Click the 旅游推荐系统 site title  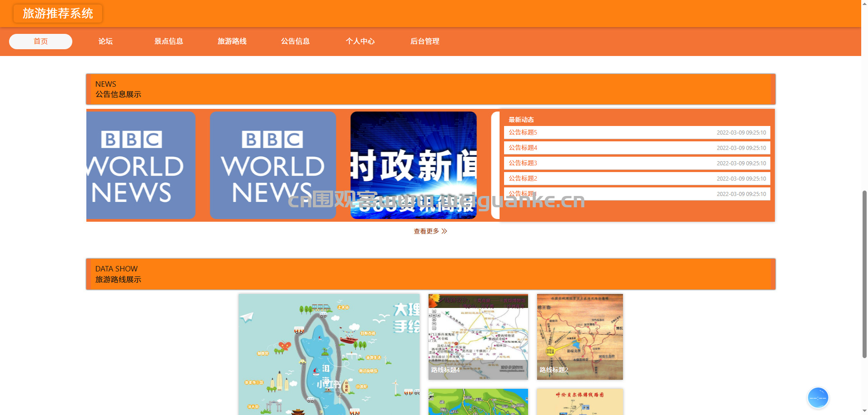pyautogui.click(x=58, y=14)
